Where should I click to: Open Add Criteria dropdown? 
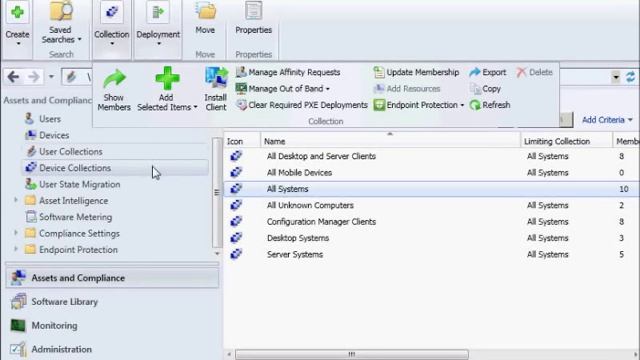coord(607,120)
